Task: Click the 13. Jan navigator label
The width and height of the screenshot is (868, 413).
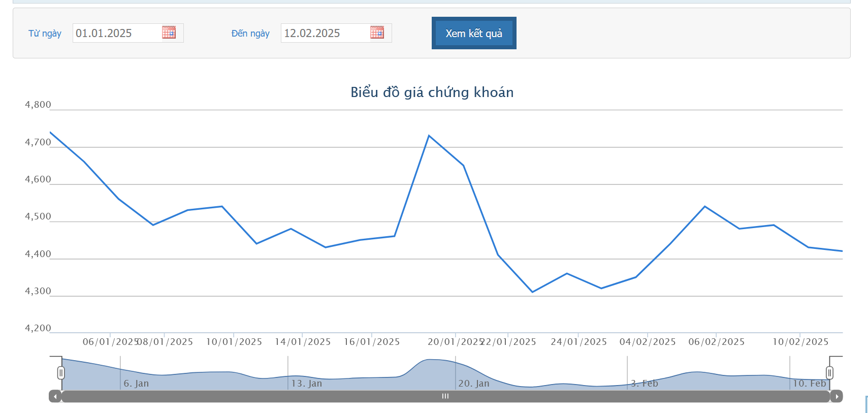Action: tap(307, 384)
